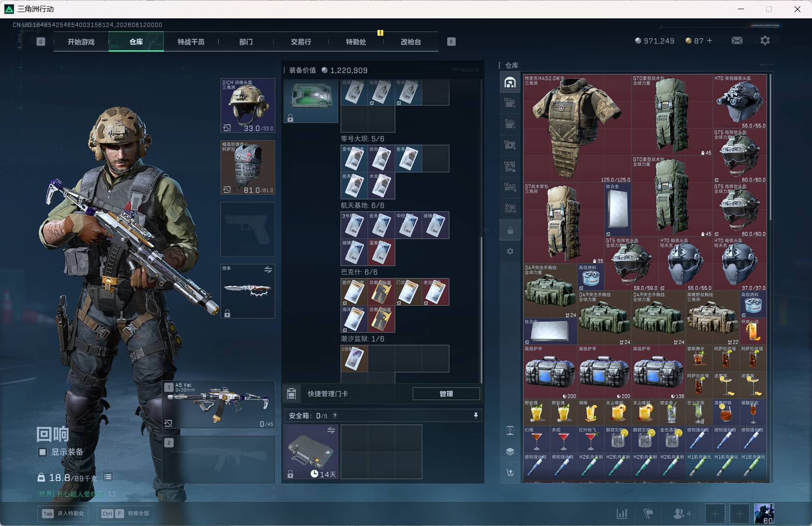Switch to the 特战干员 tab

click(191, 42)
